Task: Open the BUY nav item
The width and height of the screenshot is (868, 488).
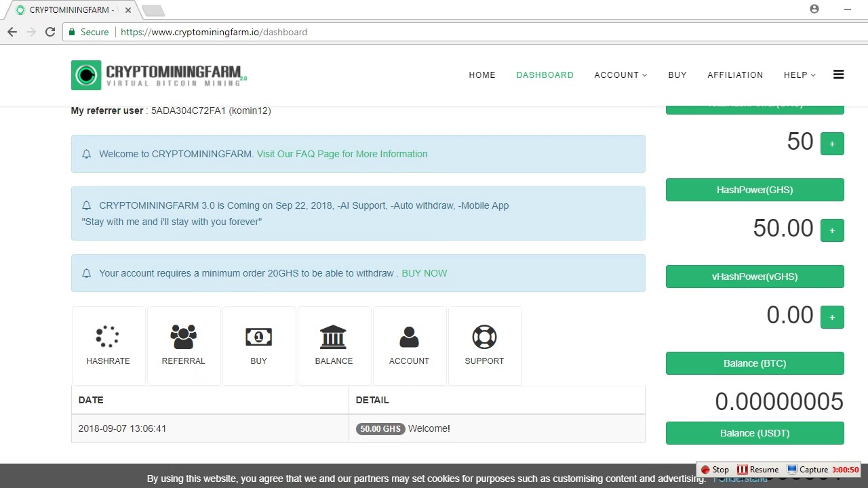Action: coord(677,75)
